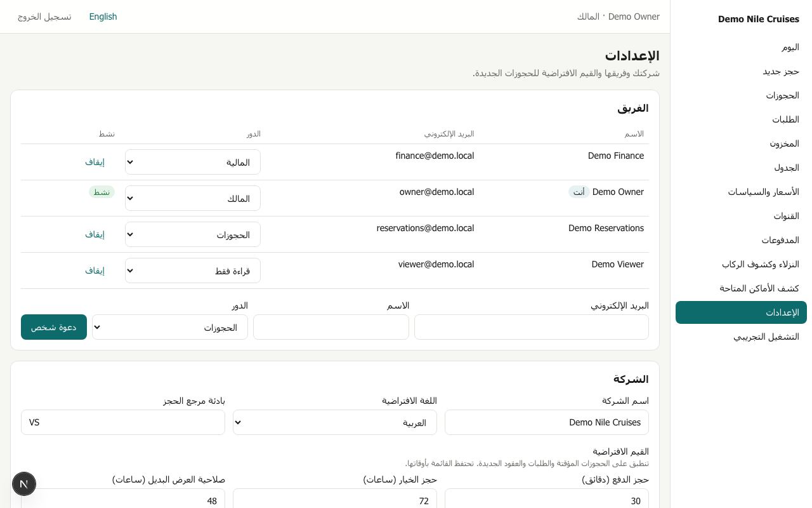Select the الإعدادات sidebar item

click(741, 312)
